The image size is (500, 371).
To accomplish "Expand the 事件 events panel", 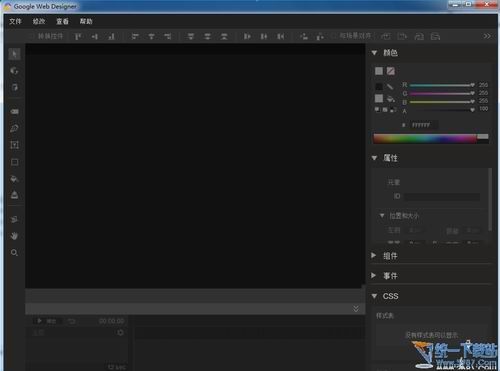I will pos(374,275).
